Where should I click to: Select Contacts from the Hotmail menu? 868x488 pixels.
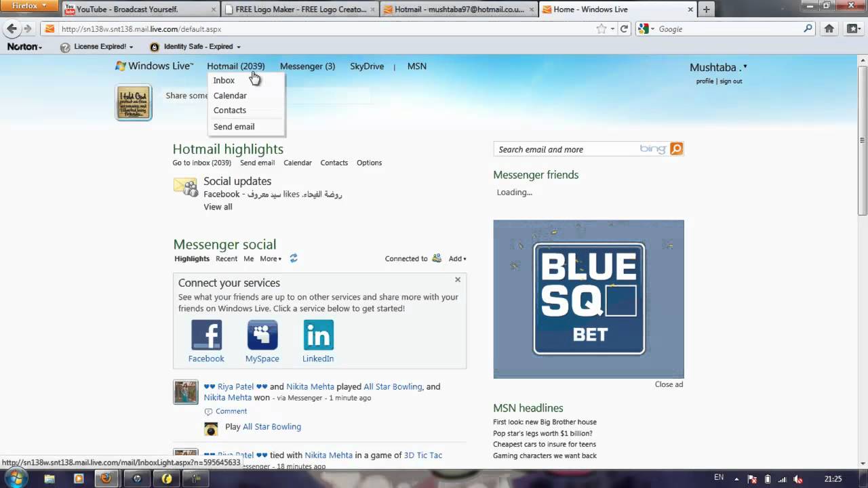[x=230, y=110]
